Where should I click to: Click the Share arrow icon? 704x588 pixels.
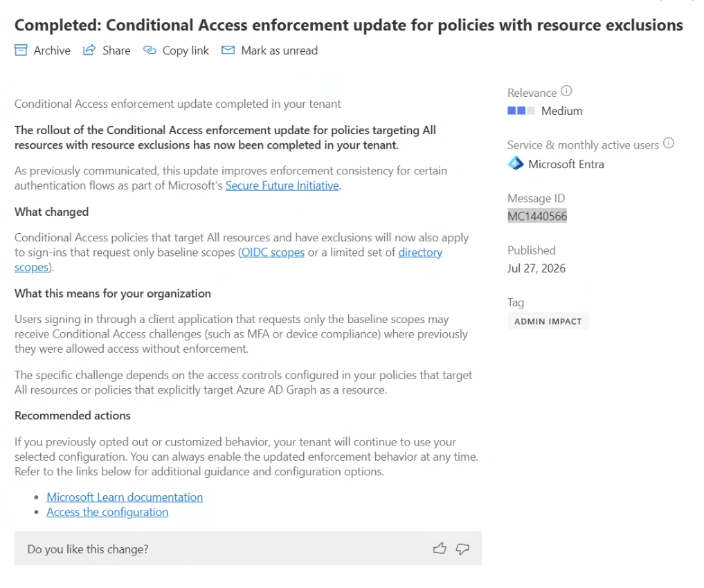(89, 50)
